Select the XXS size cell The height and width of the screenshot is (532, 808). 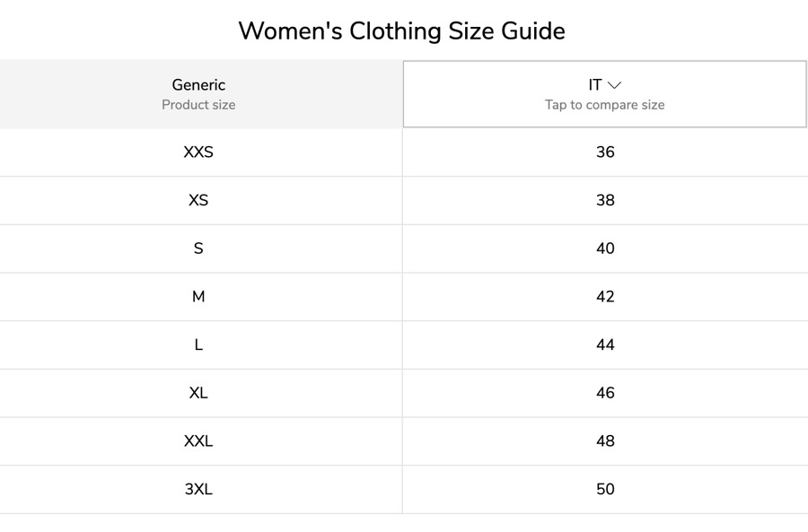[x=198, y=152]
